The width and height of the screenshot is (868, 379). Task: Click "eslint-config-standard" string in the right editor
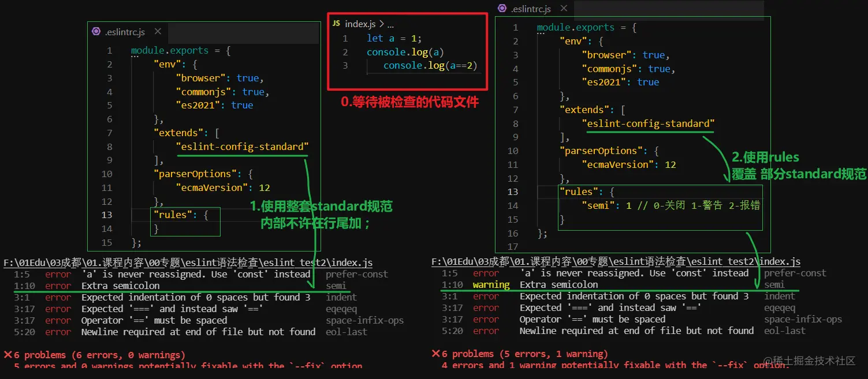[x=649, y=123]
